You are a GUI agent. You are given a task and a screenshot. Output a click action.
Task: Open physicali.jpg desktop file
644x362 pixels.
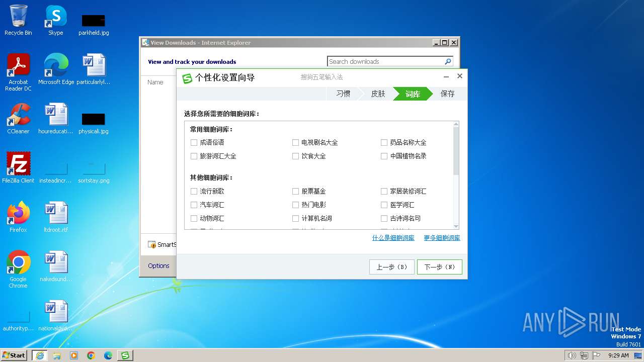point(94,123)
